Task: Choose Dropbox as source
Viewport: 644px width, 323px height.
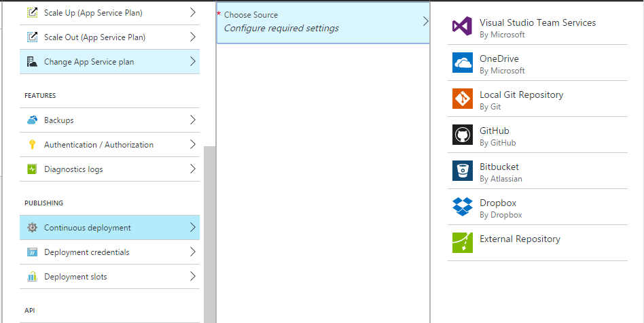Action: point(537,207)
